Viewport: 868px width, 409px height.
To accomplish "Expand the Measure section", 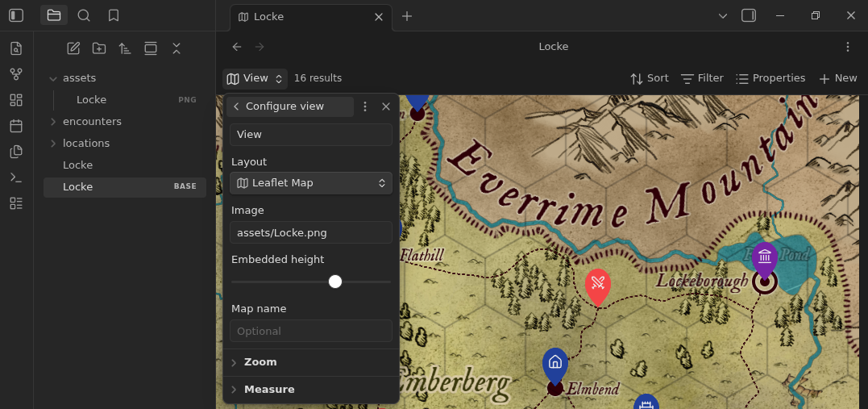I will pos(311,389).
